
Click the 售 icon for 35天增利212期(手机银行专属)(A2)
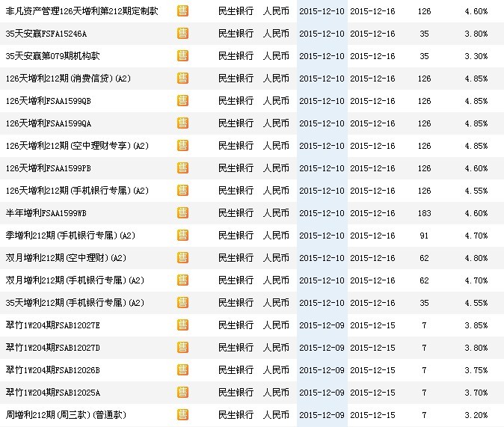click(x=182, y=303)
